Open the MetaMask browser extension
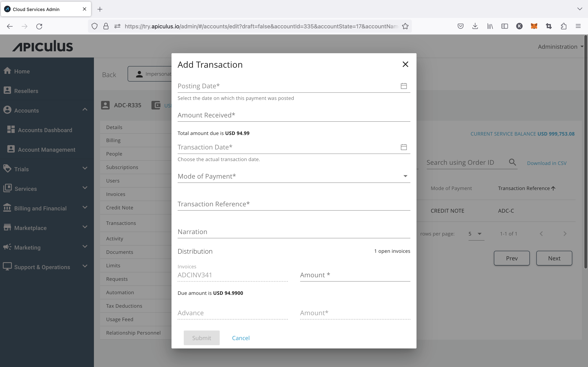Viewport: 588px width, 367px height. click(534, 26)
